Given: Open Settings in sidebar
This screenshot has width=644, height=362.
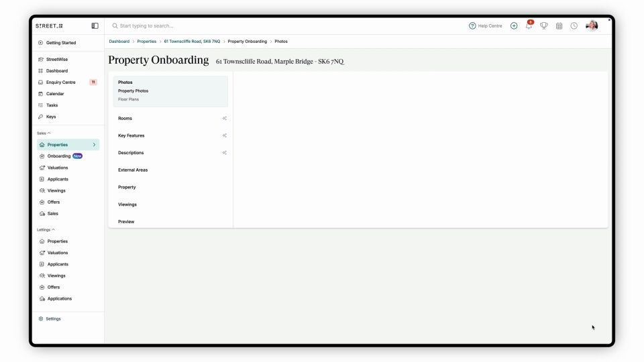Looking at the screenshot, I should pyautogui.click(x=53, y=319).
